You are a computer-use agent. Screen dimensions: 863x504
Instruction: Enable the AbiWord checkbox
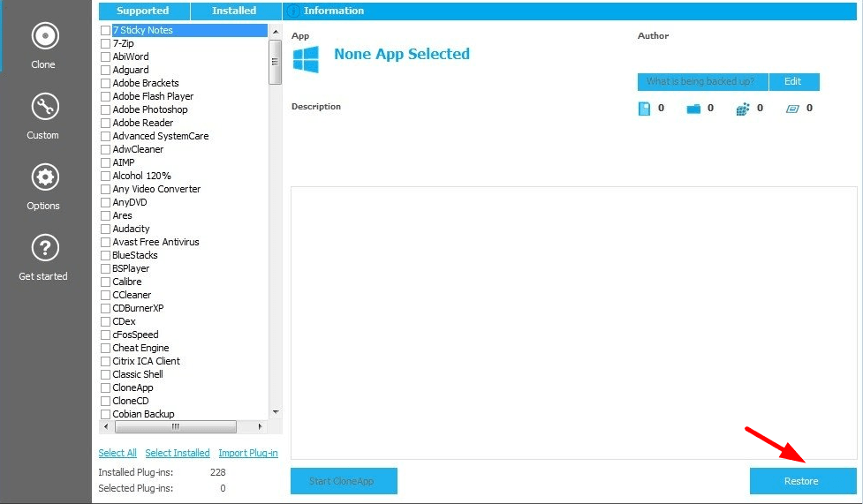[x=106, y=56]
